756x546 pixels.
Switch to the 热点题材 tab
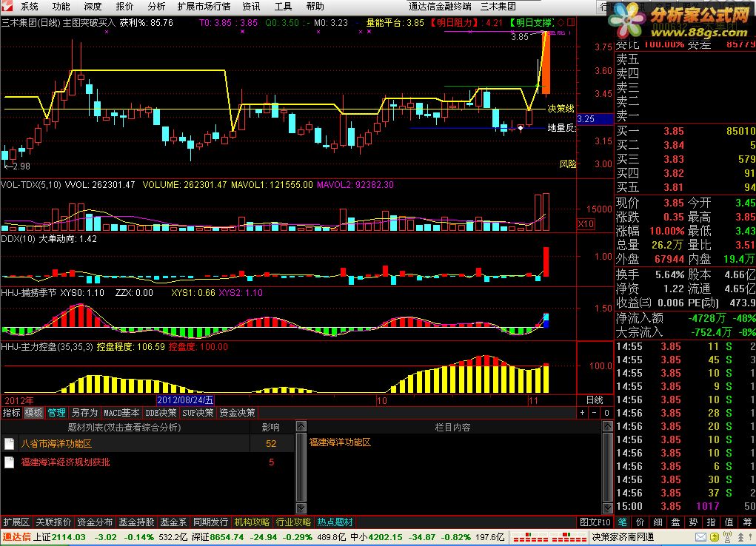tap(335, 522)
